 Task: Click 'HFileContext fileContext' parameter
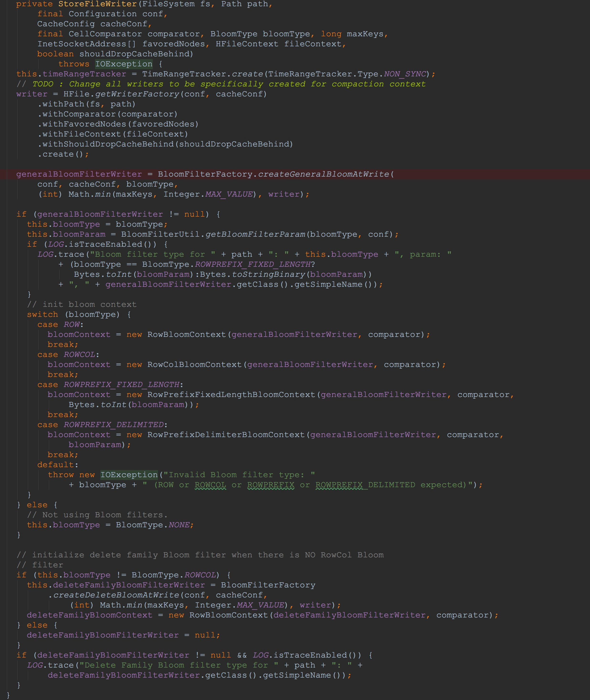click(279, 44)
